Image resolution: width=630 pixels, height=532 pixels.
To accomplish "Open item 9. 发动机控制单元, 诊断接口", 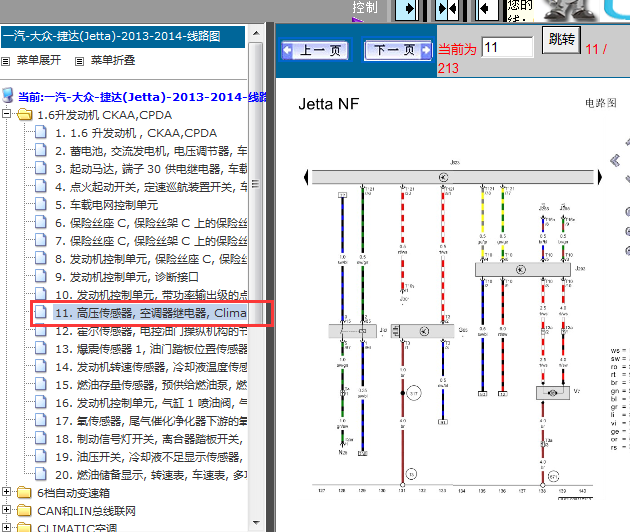I will point(127,277).
